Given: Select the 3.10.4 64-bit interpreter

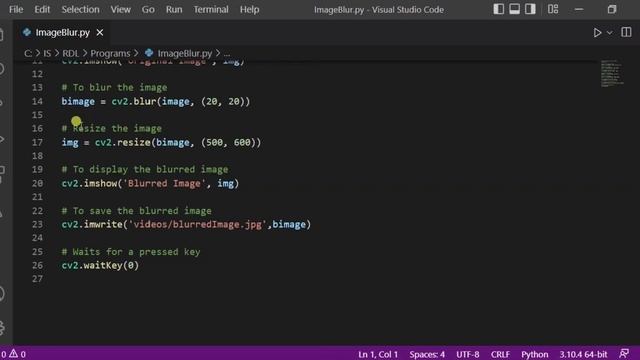Looking at the screenshot, I should [583, 354].
